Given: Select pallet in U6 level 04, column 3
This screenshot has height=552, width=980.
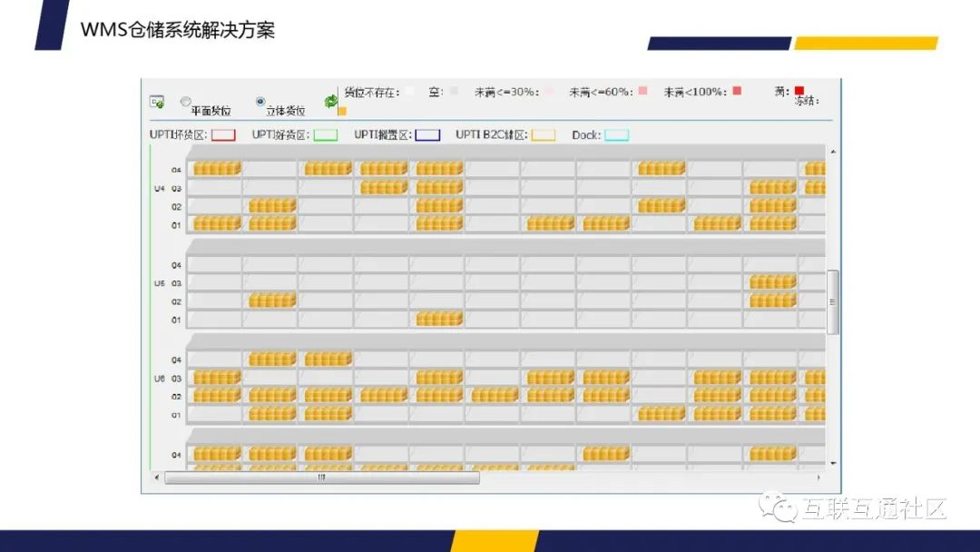Looking at the screenshot, I should 328,359.
